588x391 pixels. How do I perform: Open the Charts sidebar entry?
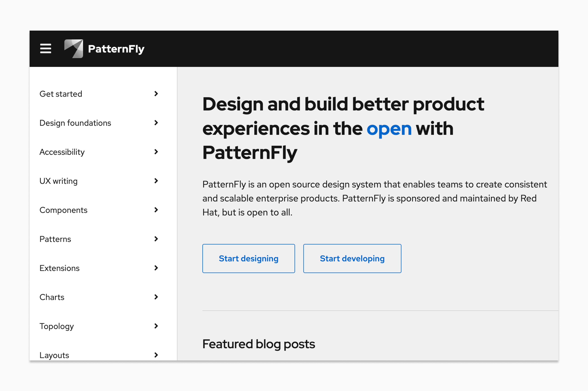52,297
